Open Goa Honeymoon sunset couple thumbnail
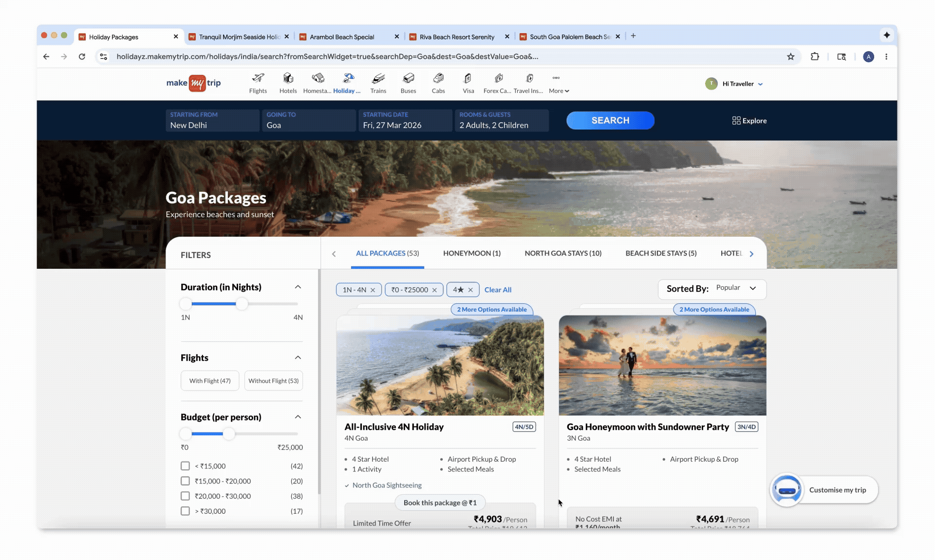The height and width of the screenshot is (560, 935). 662,365
